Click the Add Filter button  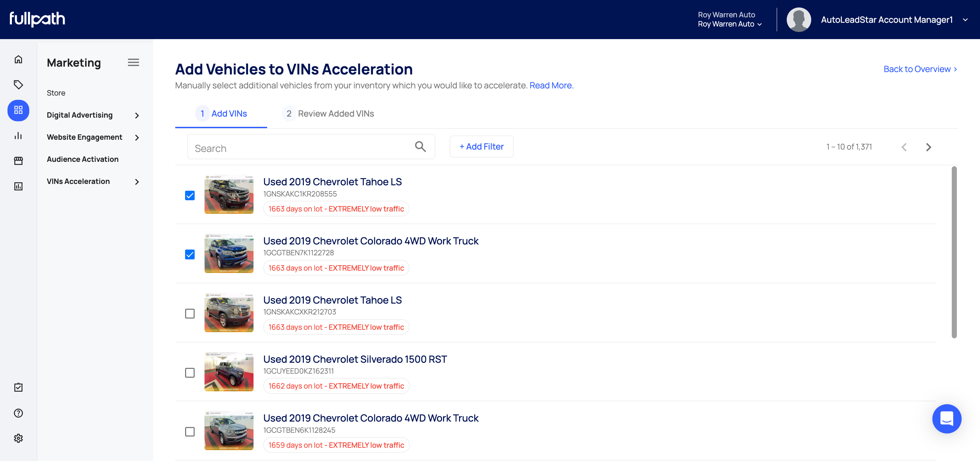point(481,147)
